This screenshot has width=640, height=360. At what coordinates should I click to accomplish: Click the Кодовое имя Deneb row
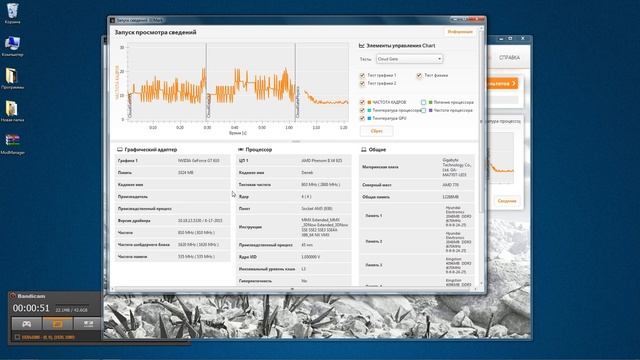coord(294,173)
